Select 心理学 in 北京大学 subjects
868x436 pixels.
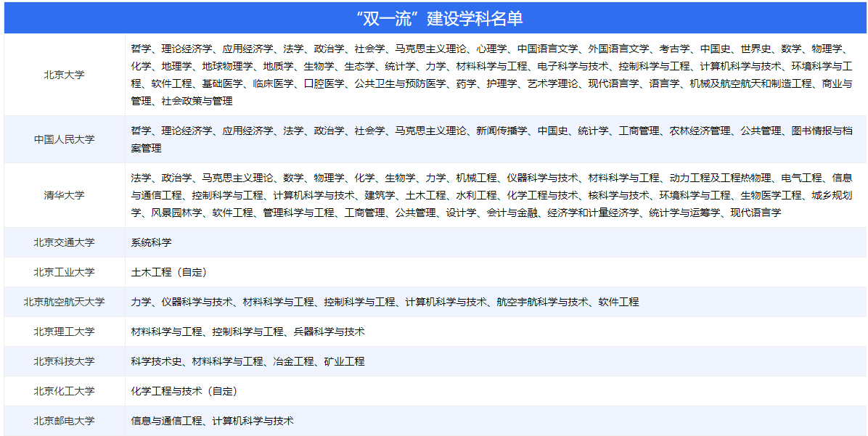[x=491, y=49]
